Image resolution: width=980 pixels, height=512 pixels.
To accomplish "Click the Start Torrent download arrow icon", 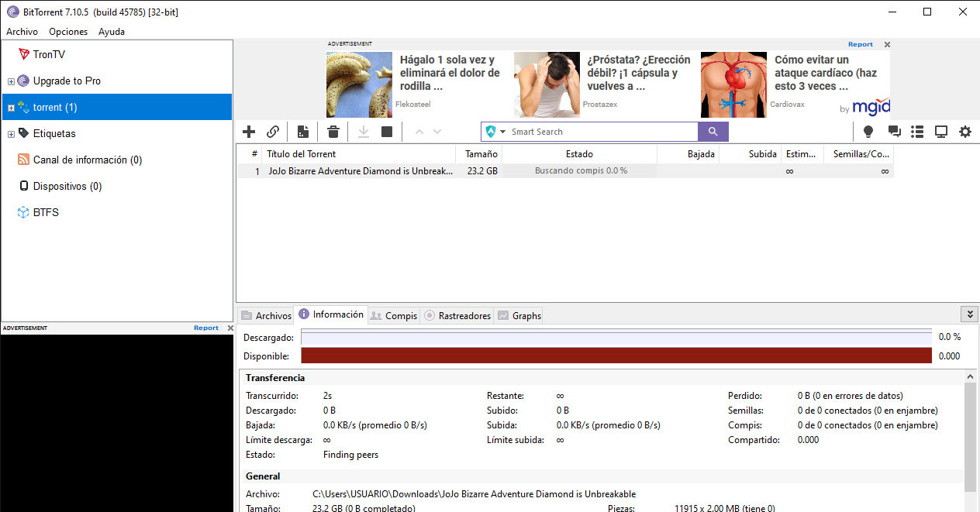I will (x=363, y=132).
